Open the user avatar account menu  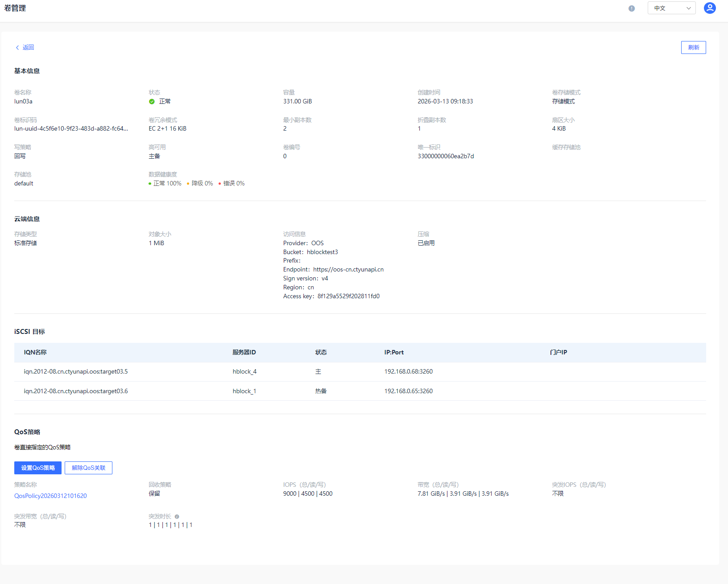pyautogui.click(x=709, y=8)
